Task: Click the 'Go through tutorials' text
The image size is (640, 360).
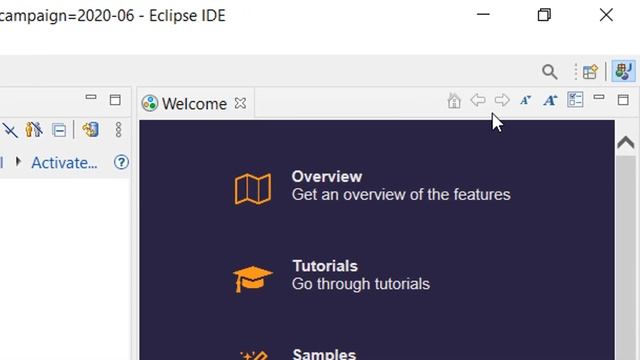Action: point(361,284)
